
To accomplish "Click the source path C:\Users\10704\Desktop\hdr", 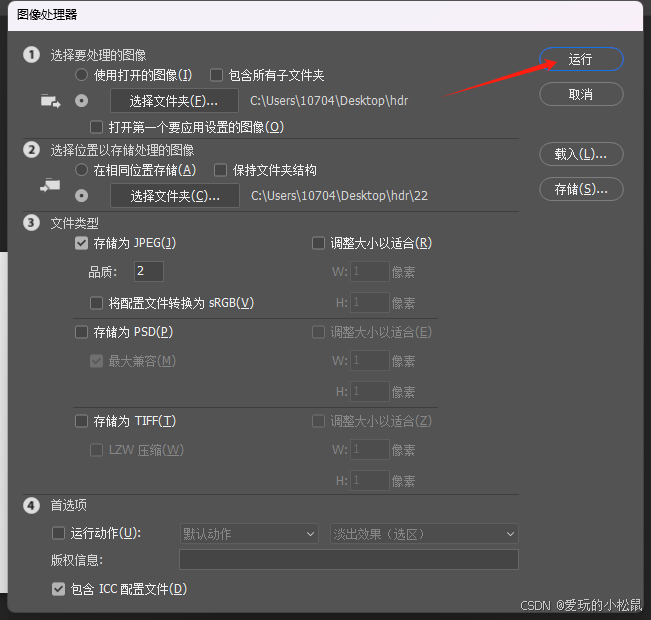I will click(x=329, y=101).
